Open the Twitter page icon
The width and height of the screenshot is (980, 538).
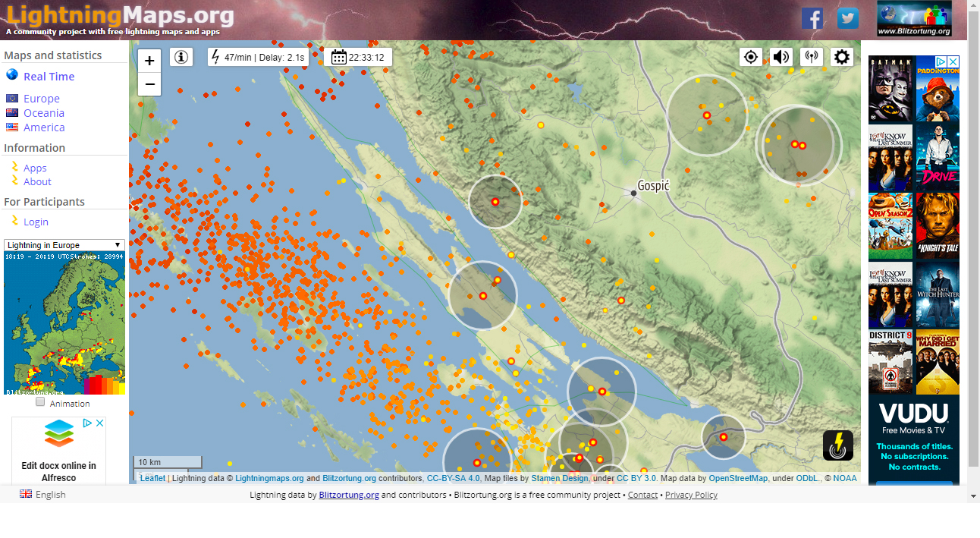[847, 18]
